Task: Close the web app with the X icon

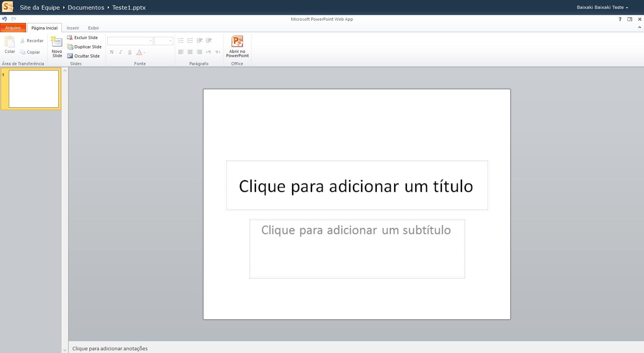Action: (639, 19)
